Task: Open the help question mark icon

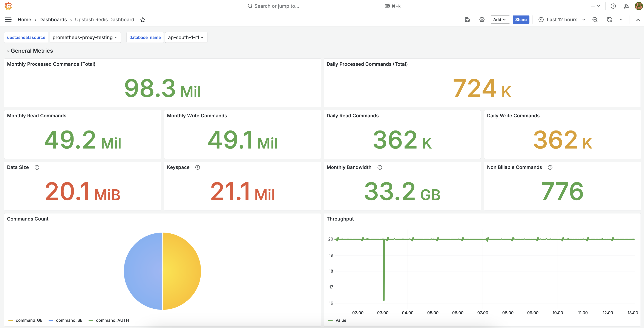Action: [613, 6]
